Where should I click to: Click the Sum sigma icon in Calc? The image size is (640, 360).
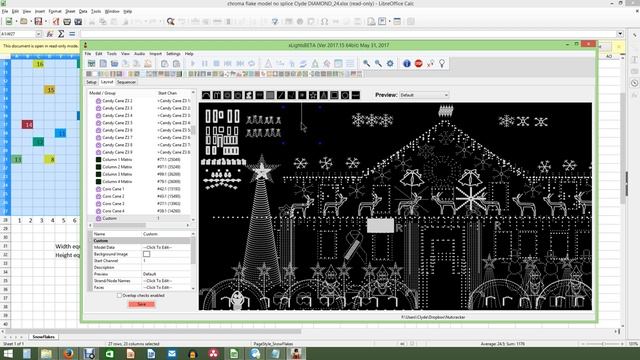click(61, 34)
